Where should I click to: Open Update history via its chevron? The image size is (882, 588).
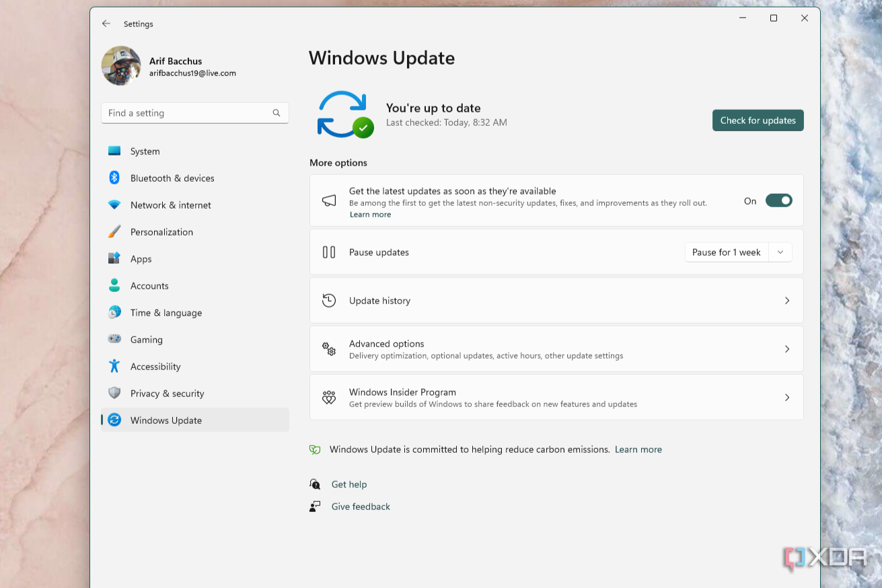tap(787, 301)
